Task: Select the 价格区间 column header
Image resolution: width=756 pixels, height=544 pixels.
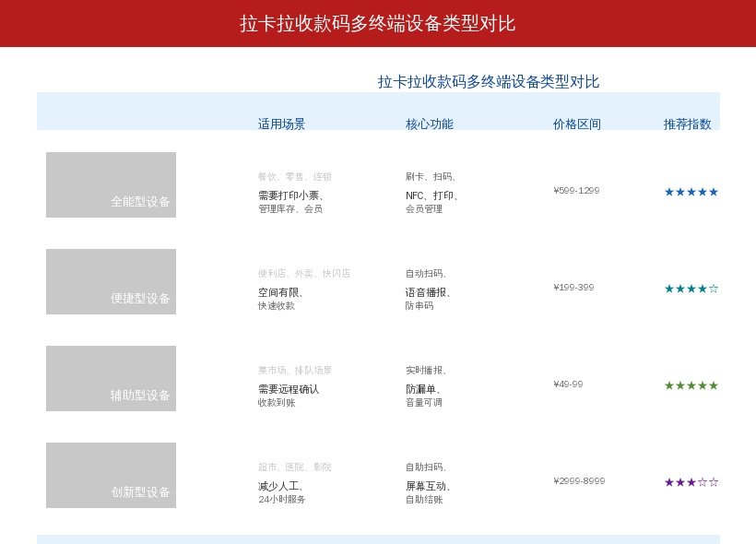Action: point(576,124)
